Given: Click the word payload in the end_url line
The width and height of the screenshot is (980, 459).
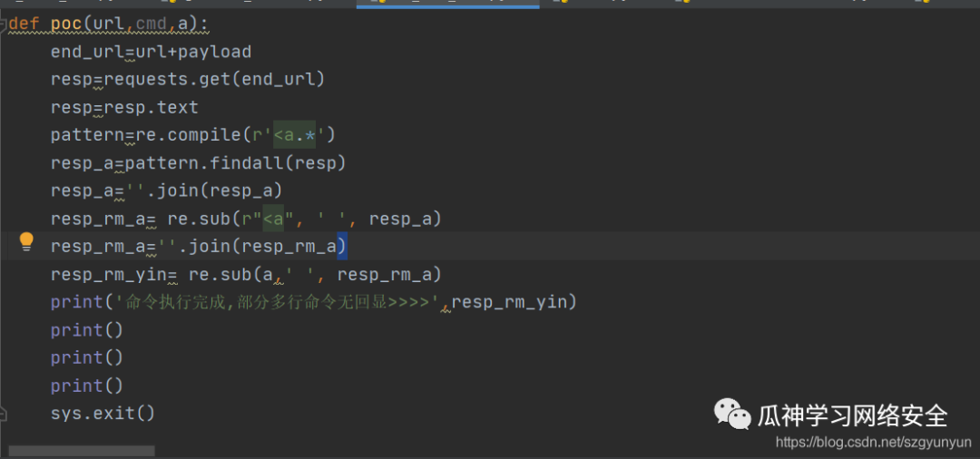Looking at the screenshot, I should tap(214, 52).
